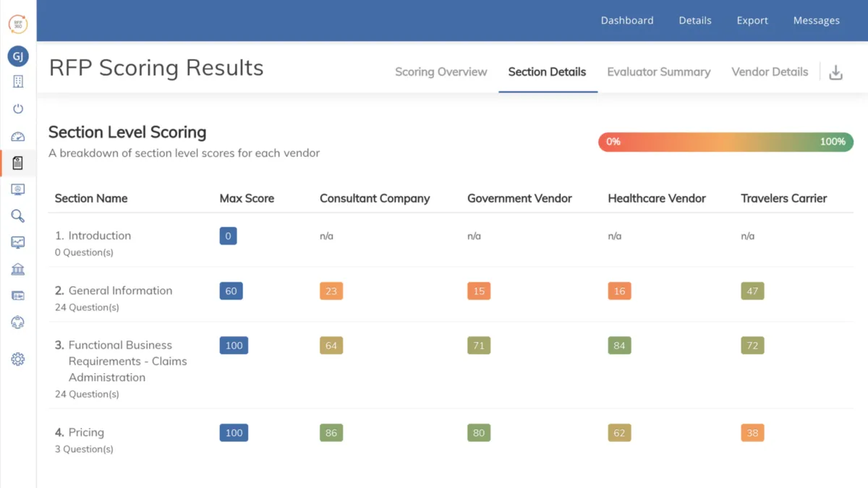Click the 0% to 100% color gradient bar
The image size is (868, 488).
(x=726, y=142)
